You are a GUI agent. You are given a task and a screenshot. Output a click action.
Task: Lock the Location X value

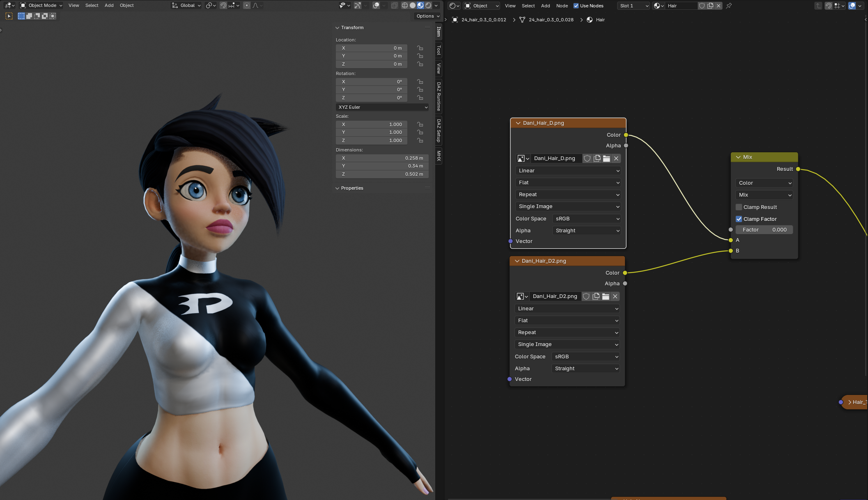[x=420, y=48]
